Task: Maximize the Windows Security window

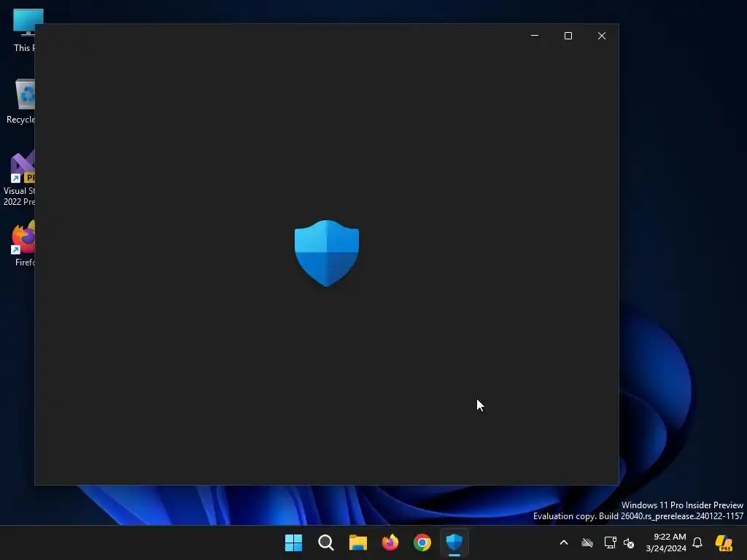Action: tap(568, 36)
